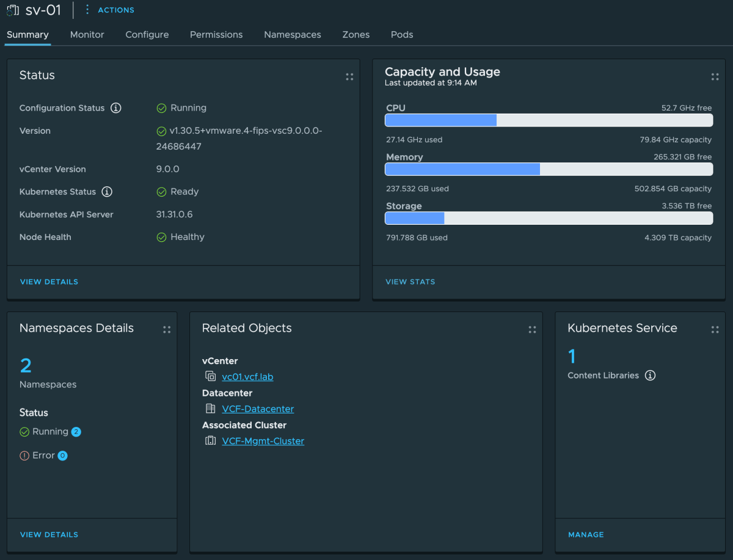Switch to the Monitor tab
Screen dimensions: 733x560
coord(87,35)
